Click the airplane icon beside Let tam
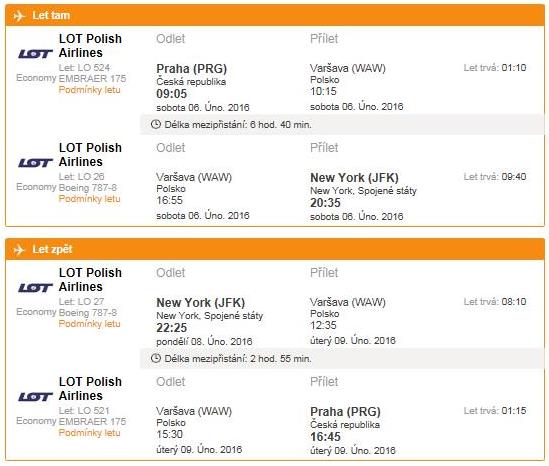This screenshot has width=549, height=466. pyautogui.click(x=19, y=16)
